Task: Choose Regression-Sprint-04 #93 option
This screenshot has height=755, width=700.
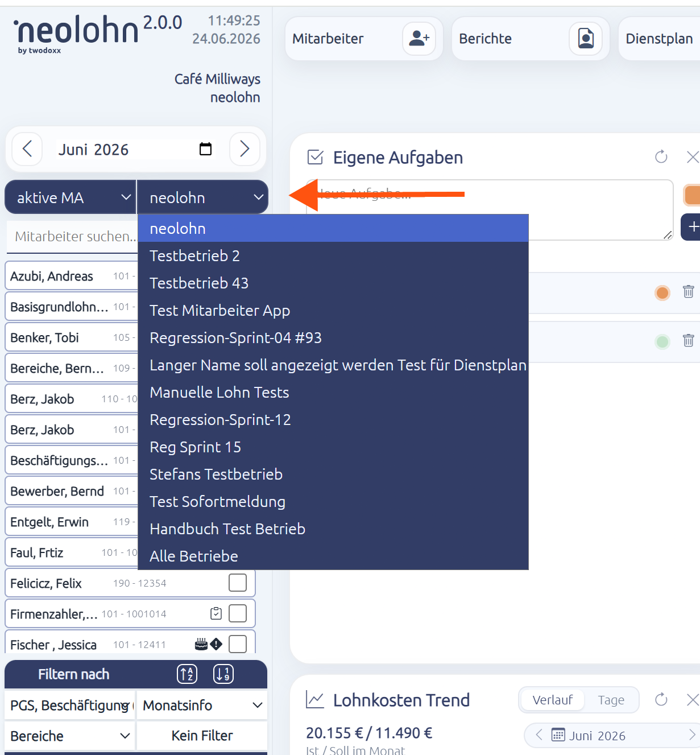Action: click(333, 337)
